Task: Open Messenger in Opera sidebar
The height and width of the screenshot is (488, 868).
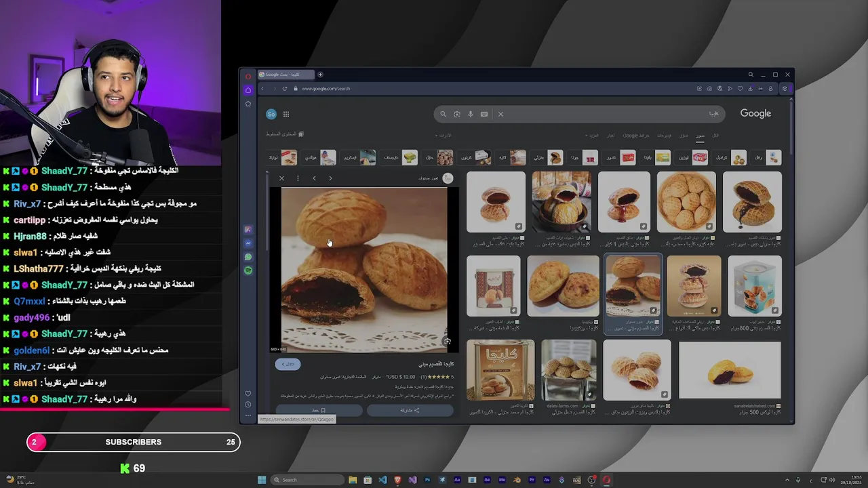Action: click(x=248, y=243)
